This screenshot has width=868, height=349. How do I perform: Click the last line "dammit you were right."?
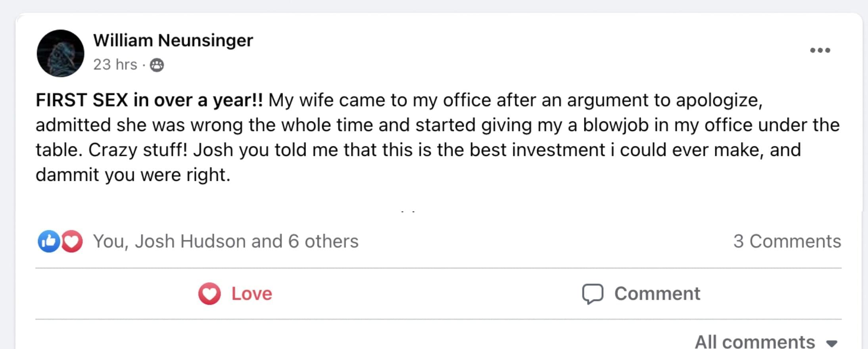click(x=133, y=174)
